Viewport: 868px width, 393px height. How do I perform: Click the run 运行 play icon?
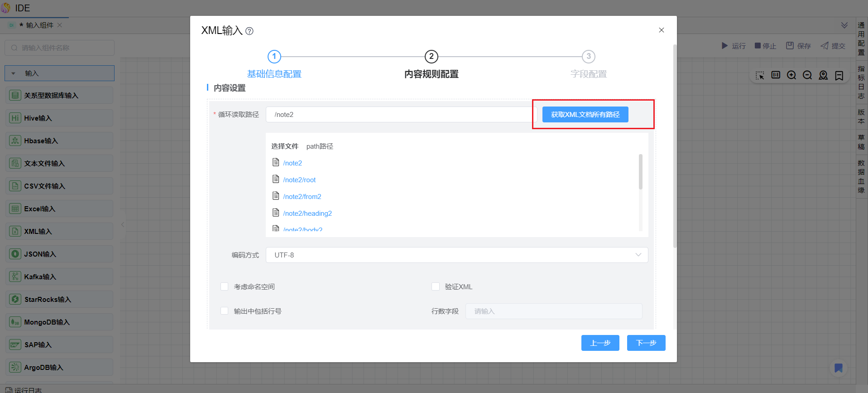click(724, 46)
